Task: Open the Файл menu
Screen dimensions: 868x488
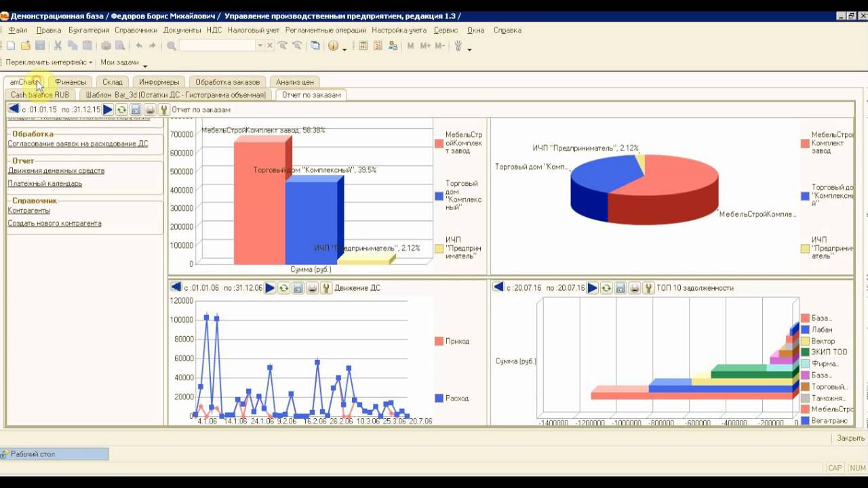Action: [18, 30]
